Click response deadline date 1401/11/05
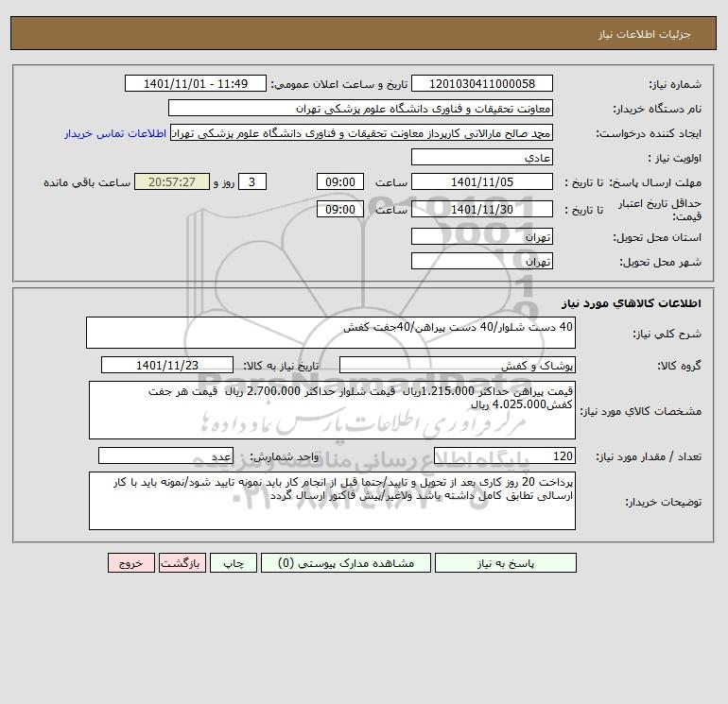728x704 pixels. tap(482, 182)
